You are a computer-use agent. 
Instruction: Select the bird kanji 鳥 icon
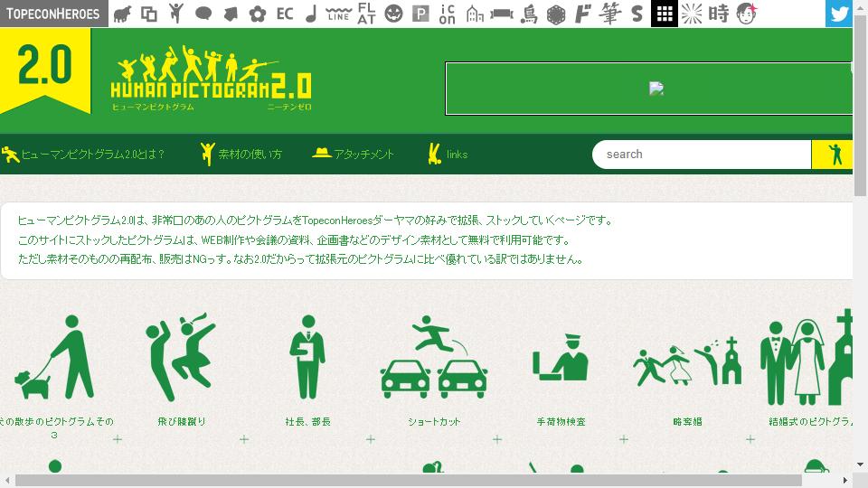pyautogui.click(x=529, y=14)
